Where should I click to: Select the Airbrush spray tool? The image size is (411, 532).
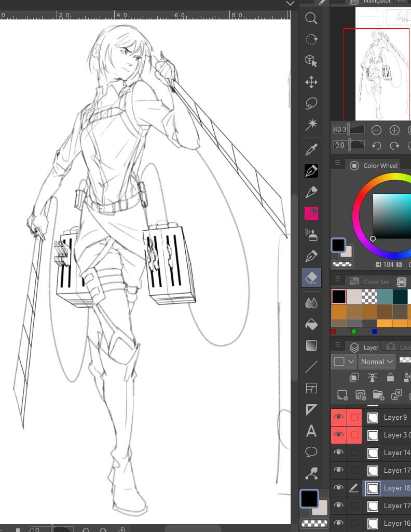pyautogui.click(x=311, y=235)
